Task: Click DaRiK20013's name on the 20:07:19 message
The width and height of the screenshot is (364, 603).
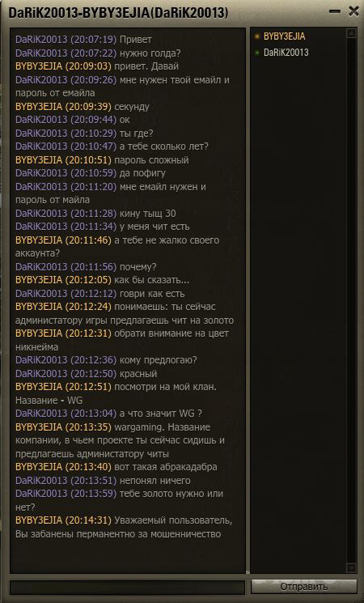Action: click(40, 40)
